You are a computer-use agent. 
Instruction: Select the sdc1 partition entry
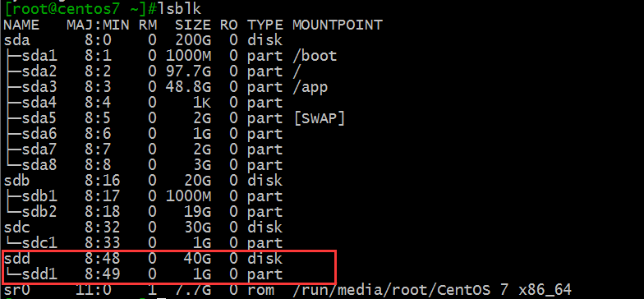pos(39,243)
